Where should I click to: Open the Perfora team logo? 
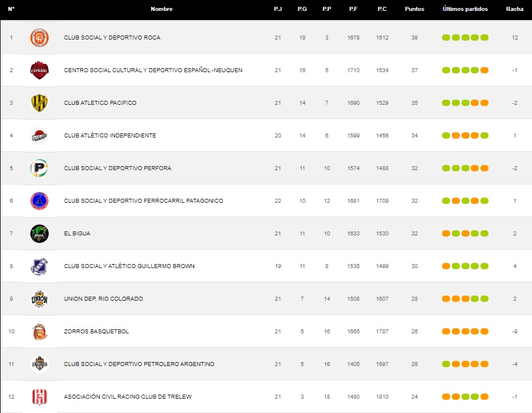[39, 168]
